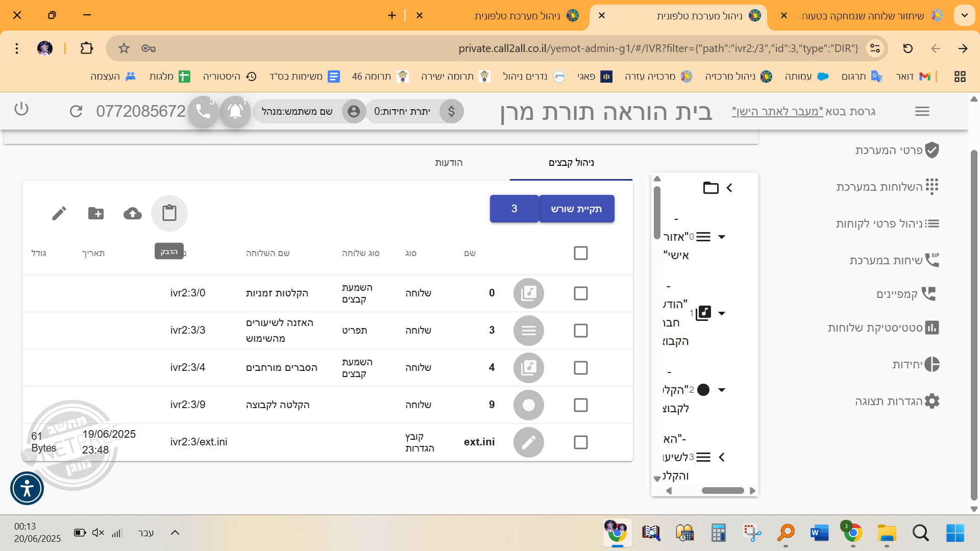Follow מעבר לאתר הישן link
This screenshot has width=980, height=551.
point(777,111)
